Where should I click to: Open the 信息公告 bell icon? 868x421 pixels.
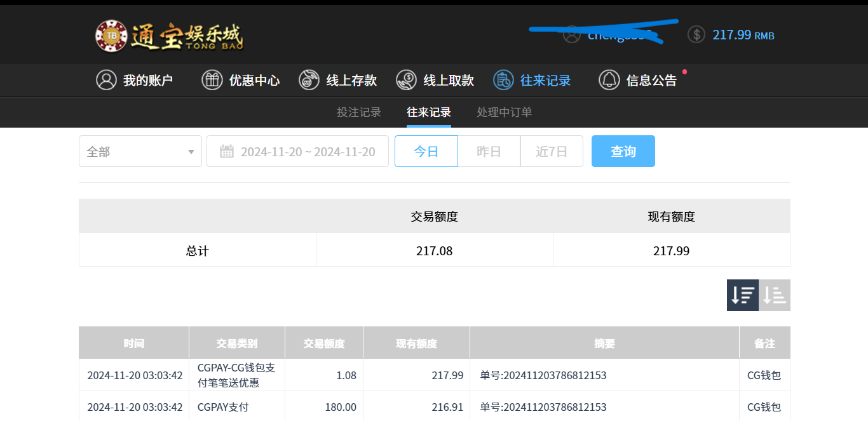click(x=609, y=80)
